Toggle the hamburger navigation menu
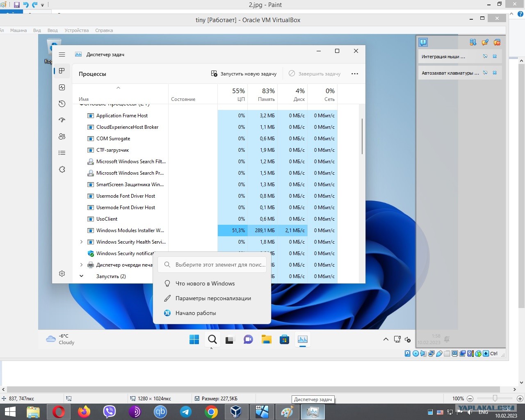The image size is (525, 420). [62, 55]
